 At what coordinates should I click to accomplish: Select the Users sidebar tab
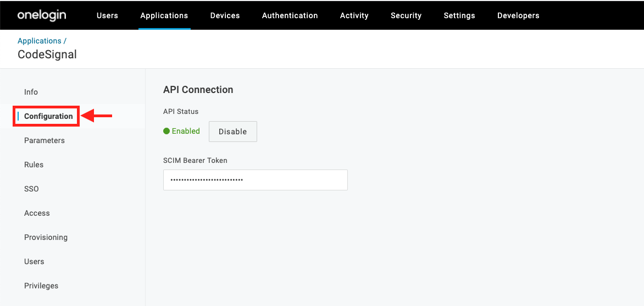click(x=34, y=261)
